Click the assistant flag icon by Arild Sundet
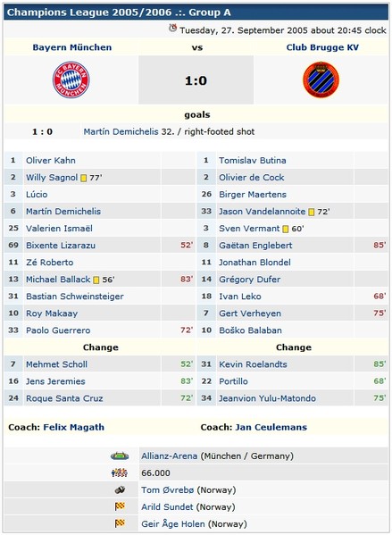 [x=120, y=506]
